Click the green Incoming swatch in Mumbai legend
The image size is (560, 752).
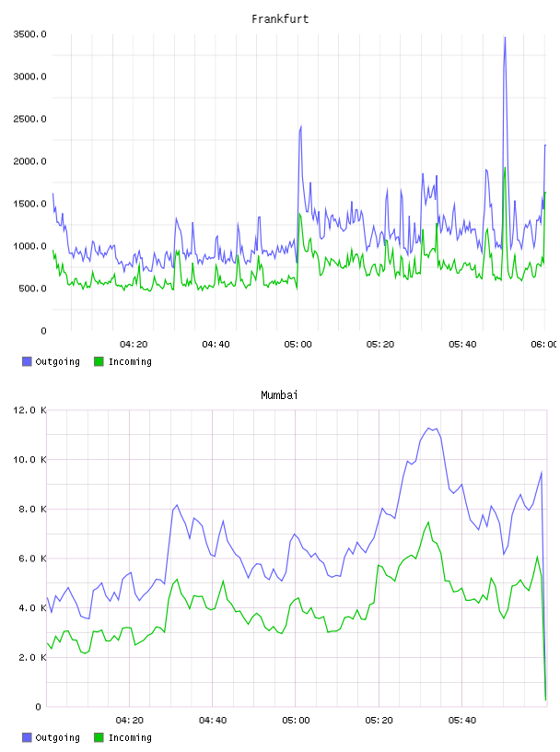click(x=99, y=737)
